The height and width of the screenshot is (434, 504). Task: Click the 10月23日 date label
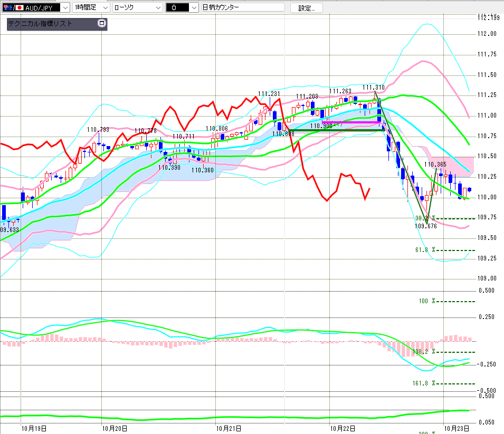[x=457, y=429]
